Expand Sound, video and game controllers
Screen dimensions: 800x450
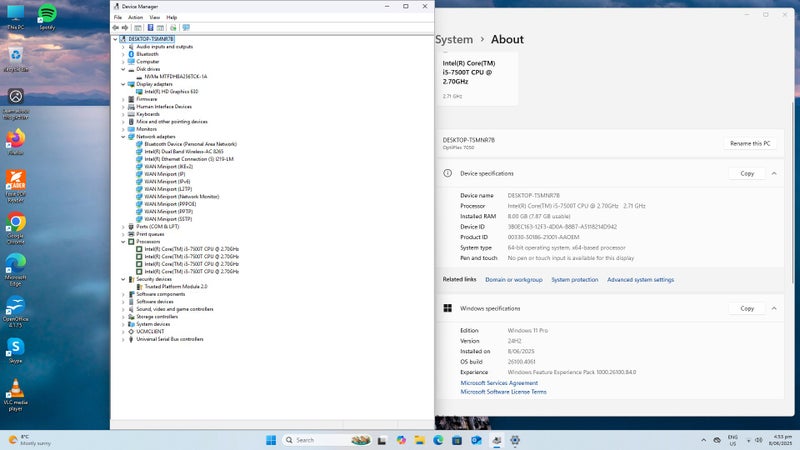click(x=123, y=309)
